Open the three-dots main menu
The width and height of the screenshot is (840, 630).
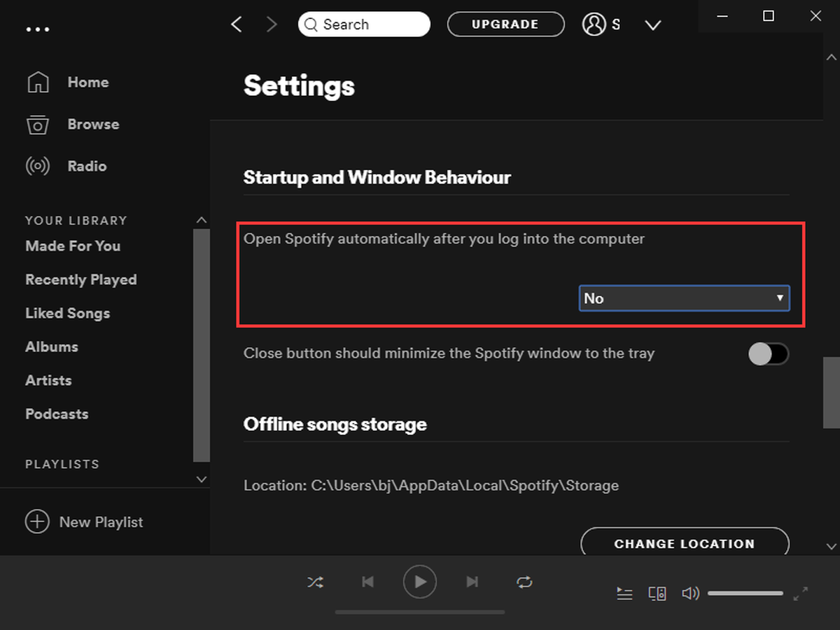click(x=38, y=29)
